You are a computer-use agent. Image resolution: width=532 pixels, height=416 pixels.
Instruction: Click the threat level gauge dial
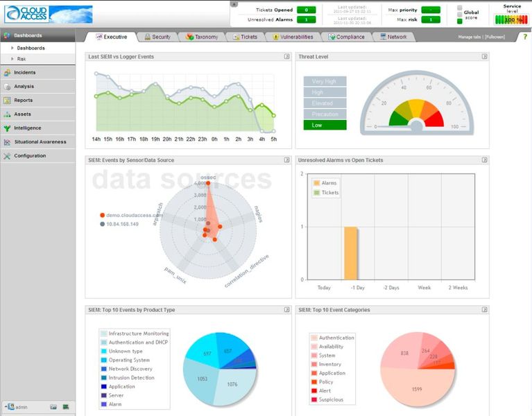click(417, 103)
